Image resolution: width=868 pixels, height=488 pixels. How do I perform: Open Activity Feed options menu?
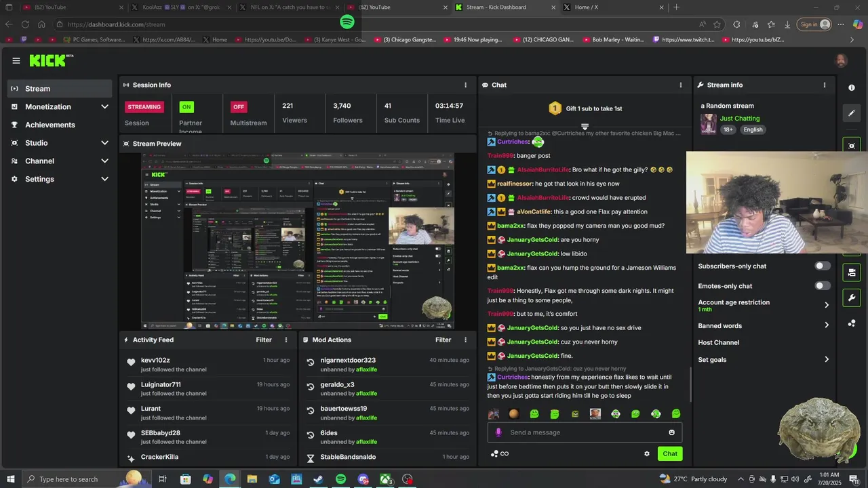click(x=286, y=340)
